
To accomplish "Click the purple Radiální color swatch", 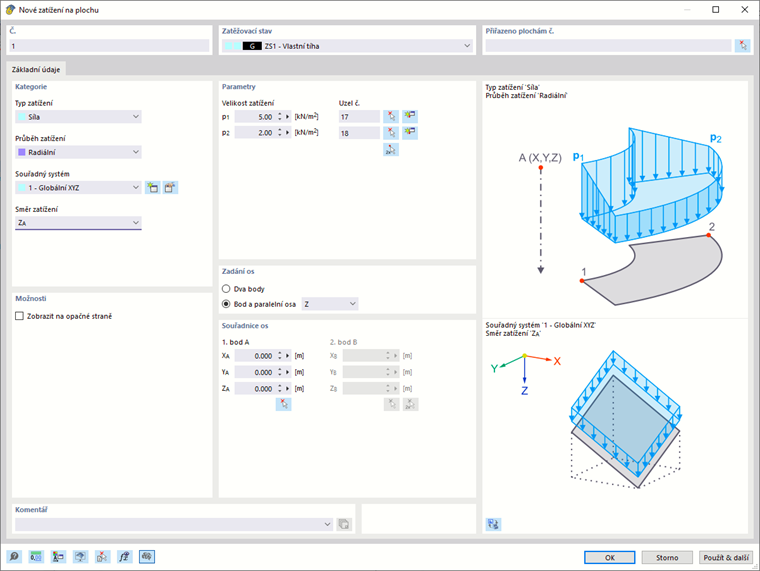I will click(22, 152).
